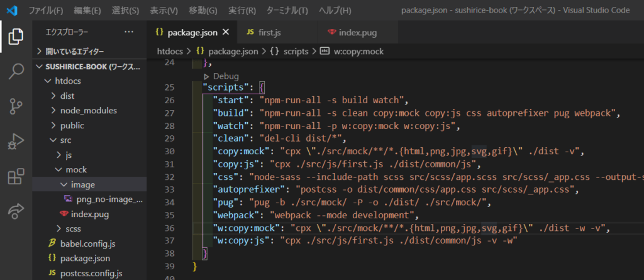Viewport: 644px width, 280px height.
Task: Click braces icon on package.json tab
Action: coord(160,33)
